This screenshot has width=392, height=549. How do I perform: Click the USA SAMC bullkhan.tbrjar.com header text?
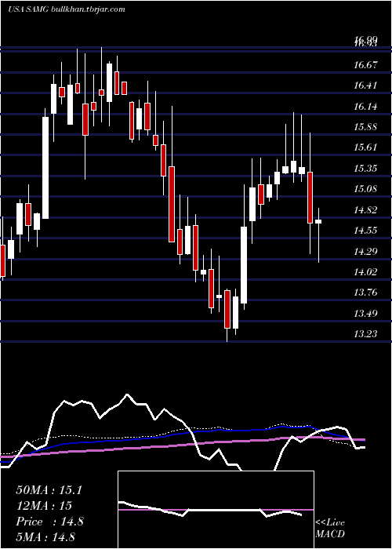point(67,9)
